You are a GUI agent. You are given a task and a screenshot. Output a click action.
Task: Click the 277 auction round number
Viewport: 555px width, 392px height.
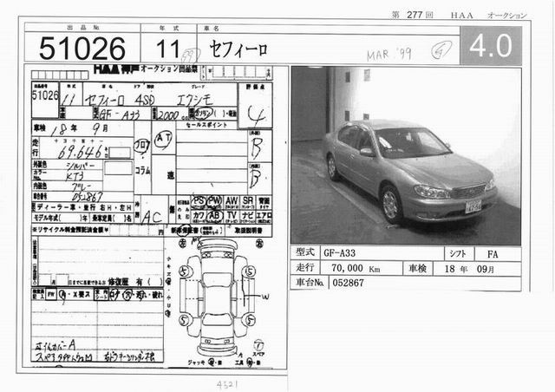pos(415,15)
